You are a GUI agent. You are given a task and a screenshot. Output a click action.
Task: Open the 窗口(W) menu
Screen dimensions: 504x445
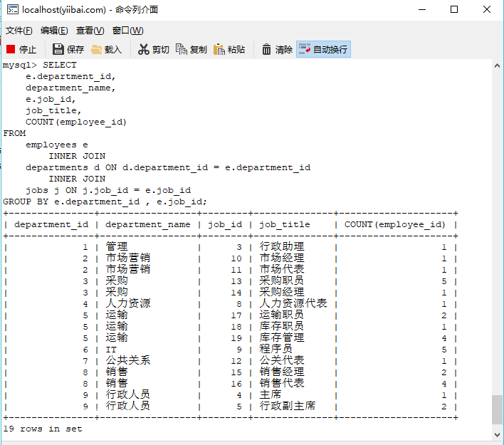tap(127, 31)
